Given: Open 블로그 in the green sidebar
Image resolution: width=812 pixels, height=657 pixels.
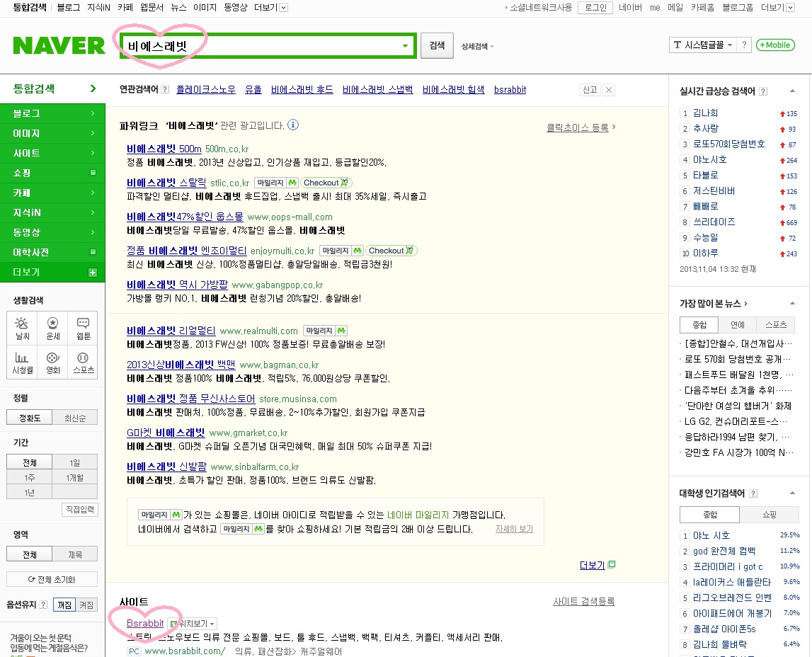Looking at the screenshot, I should [x=52, y=113].
